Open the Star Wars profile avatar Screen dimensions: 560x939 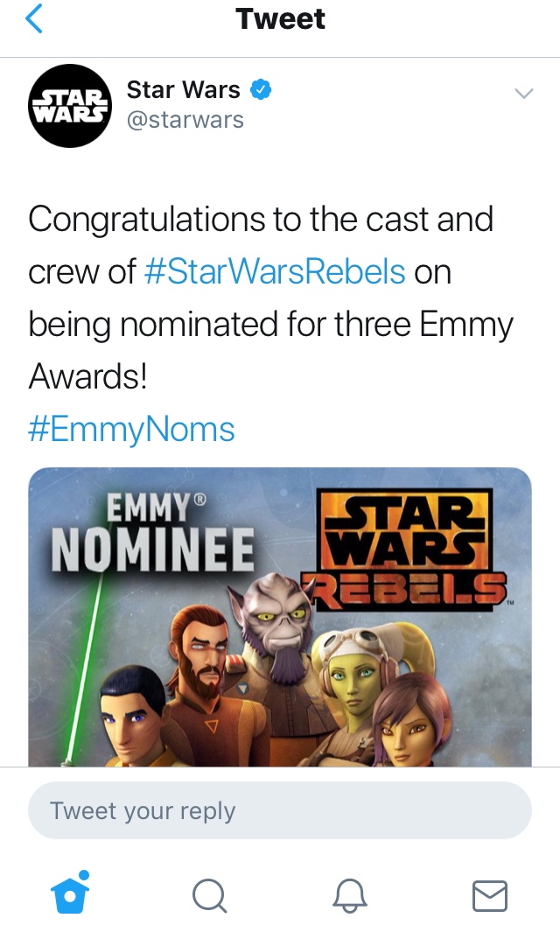pyautogui.click(x=70, y=105)
